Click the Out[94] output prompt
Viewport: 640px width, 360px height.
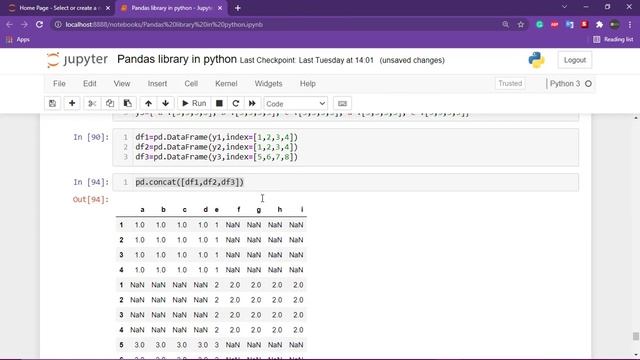tap(91, 200)
